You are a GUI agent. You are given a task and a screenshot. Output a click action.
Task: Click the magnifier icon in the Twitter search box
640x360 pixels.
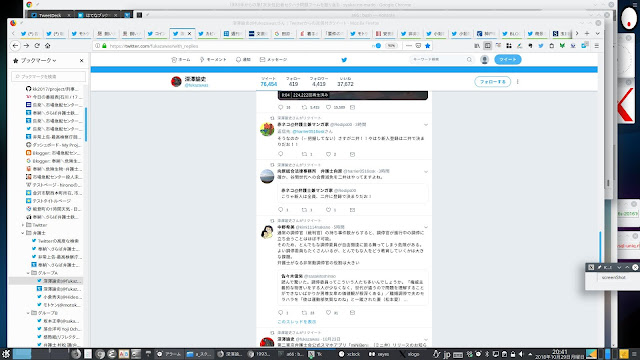pos(469,60)
